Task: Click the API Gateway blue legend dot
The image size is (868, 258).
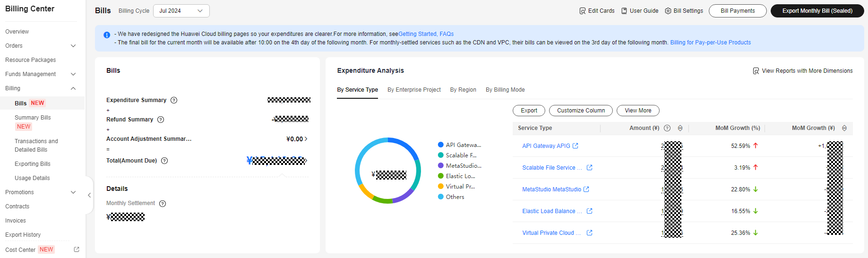Action: click(x=441, y=145)
